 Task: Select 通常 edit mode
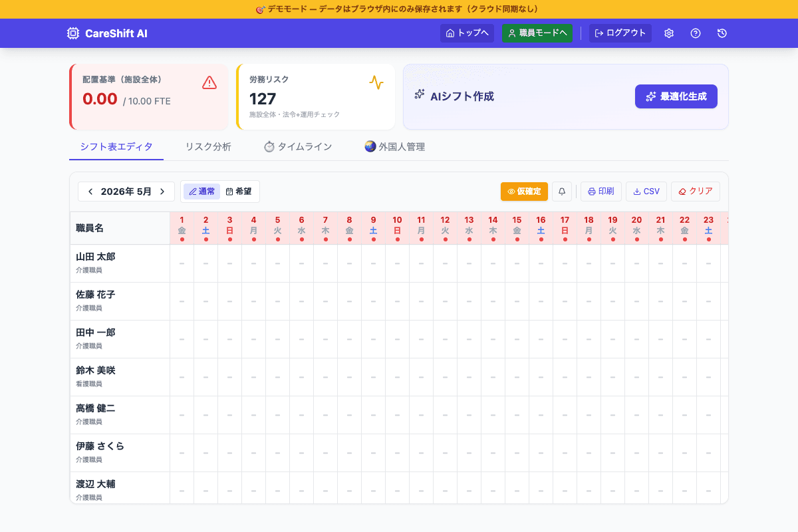pos(202,192)
